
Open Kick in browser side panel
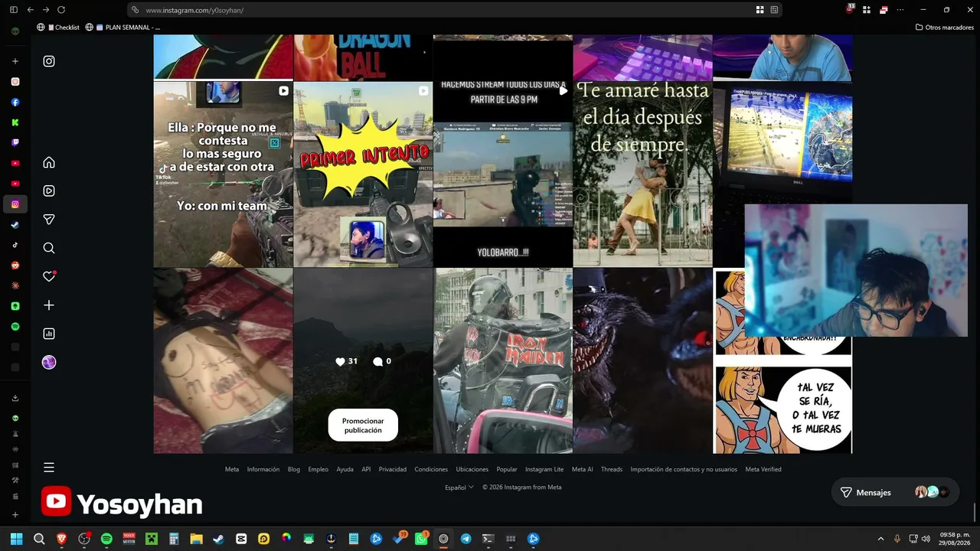click(15, 122)
